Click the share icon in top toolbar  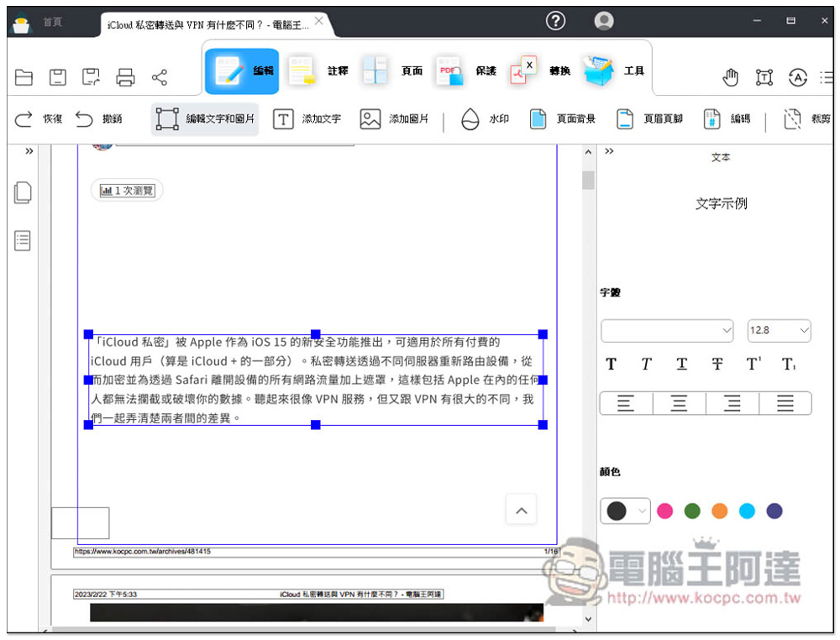tap(160, 78)
